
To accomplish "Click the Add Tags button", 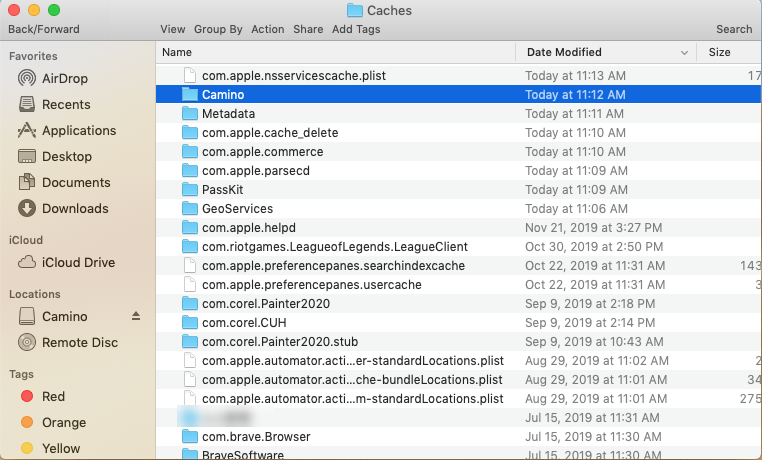I will 356,29.
